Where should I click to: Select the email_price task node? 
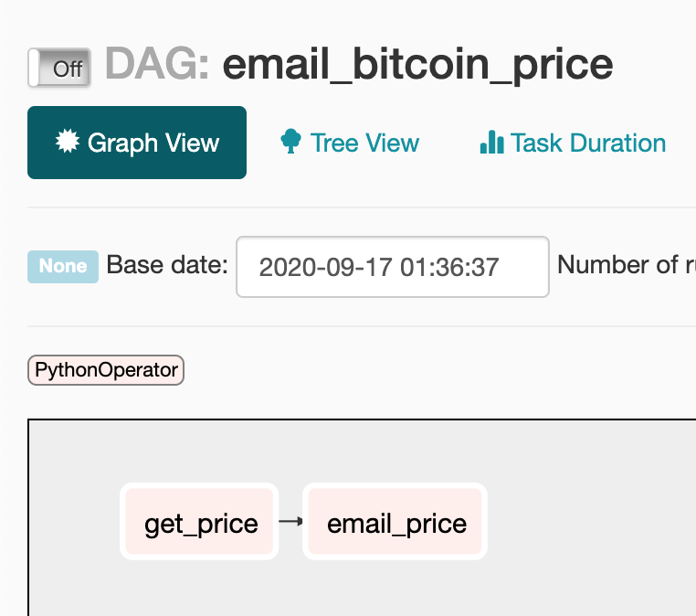coord(395,521)
